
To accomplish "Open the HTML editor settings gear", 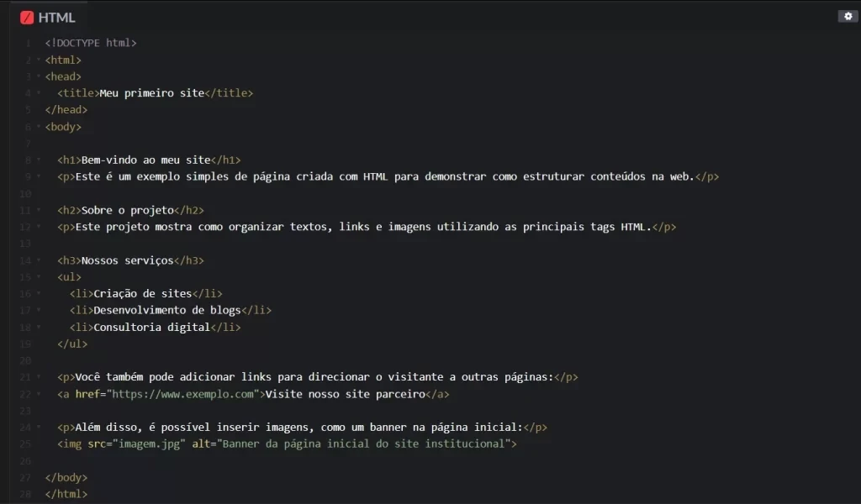I will pyautogui.click(x=847, y=16).
